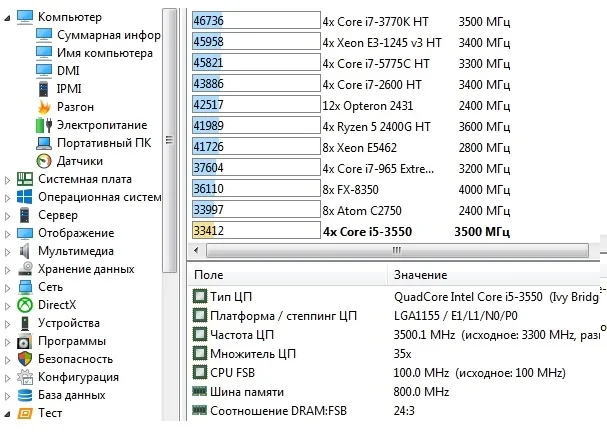Expand the Устройства tree node

point(7,324)
